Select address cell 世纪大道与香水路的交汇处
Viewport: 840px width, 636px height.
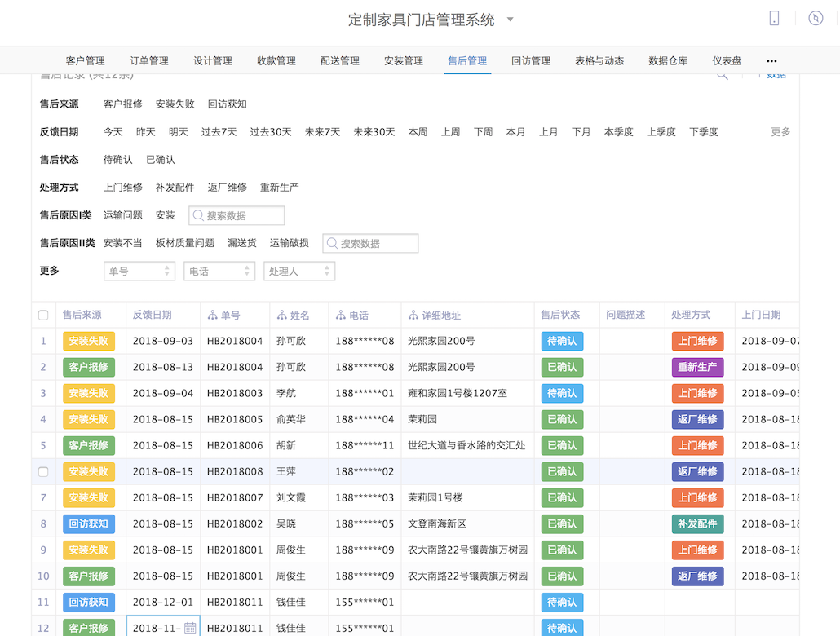[x=466, y=446]
